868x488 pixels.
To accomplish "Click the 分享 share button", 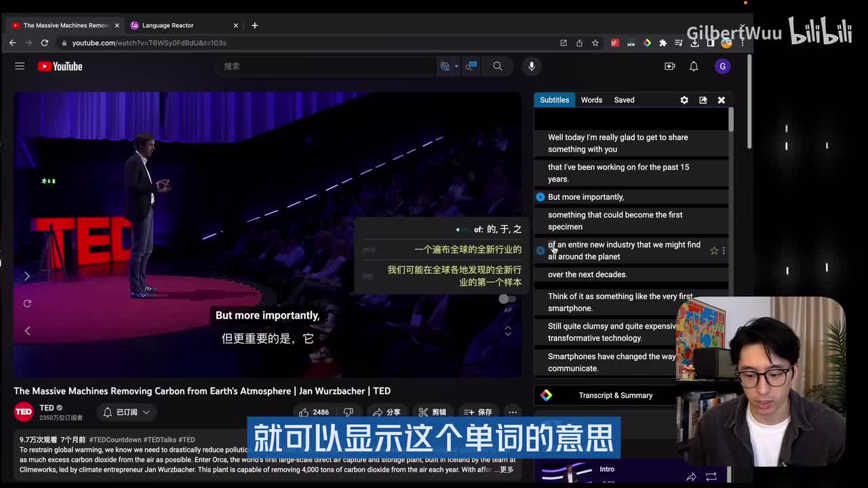I will click(x=387, y=412).
